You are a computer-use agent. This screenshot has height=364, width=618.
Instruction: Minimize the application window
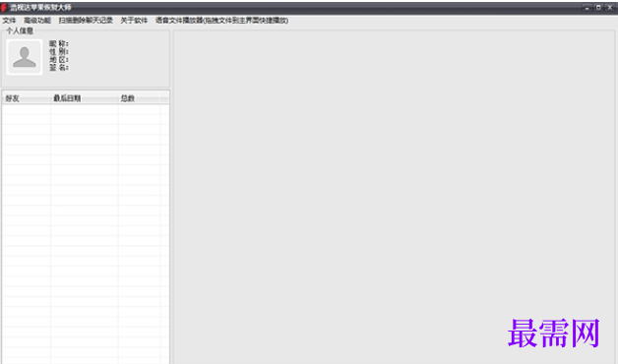[587, 8]
